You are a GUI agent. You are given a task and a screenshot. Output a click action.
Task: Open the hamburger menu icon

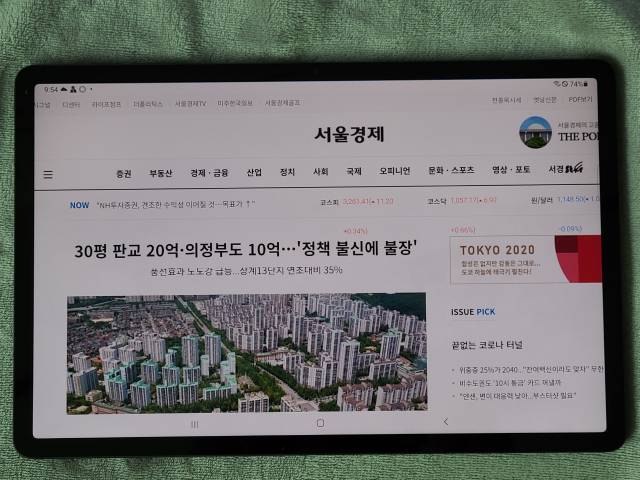click(x=48, y=174)
